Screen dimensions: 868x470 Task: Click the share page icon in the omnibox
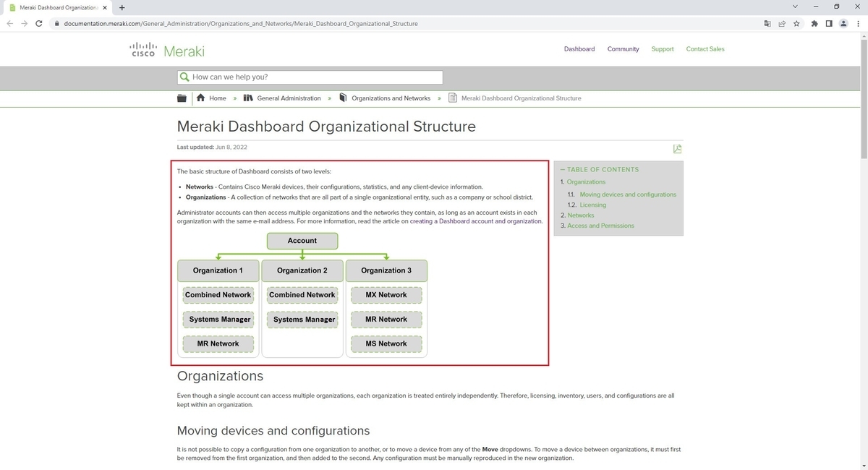pyautogui.click(x=781, y=23)
